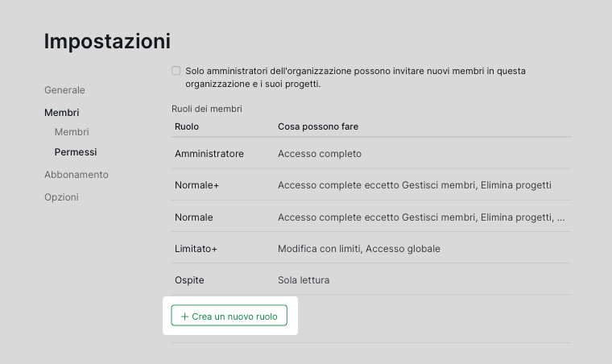Go to Abbonamento settings
Viewport: 612px width, 364px height.
(x=76, y=175)
